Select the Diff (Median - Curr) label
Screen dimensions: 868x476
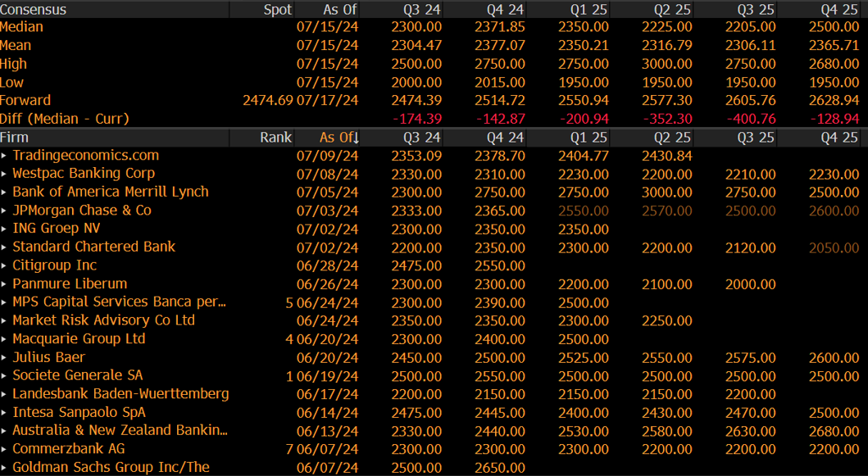pyautogui.click(x=64, y=119)
